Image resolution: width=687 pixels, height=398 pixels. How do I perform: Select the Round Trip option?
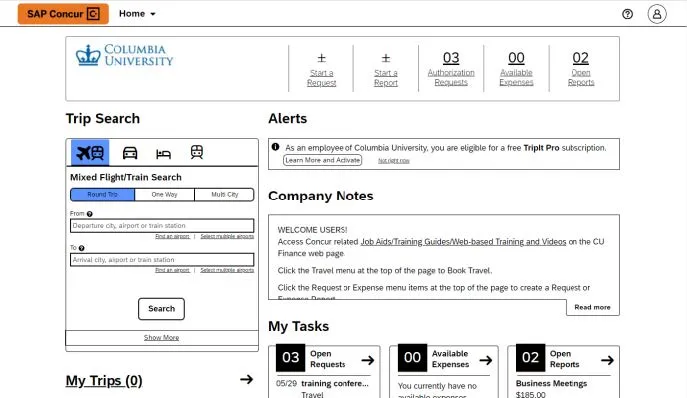[103, 195]
